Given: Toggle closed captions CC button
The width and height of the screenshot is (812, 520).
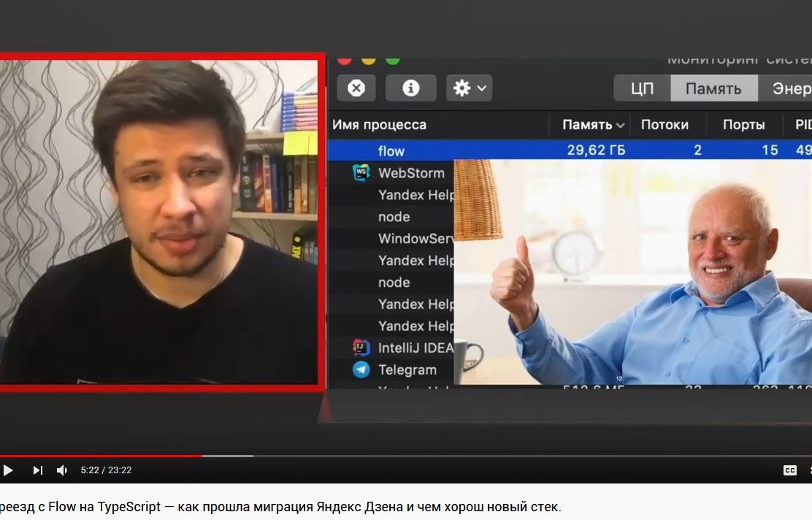Looking at the screenshot, I should pos(790,470).
